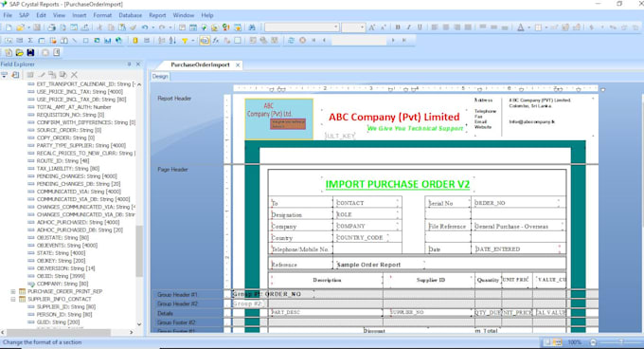The image size is (644, 349).
Task: Toggle Italic formatting
Action: pyautogui.click(x=409, y=28)
